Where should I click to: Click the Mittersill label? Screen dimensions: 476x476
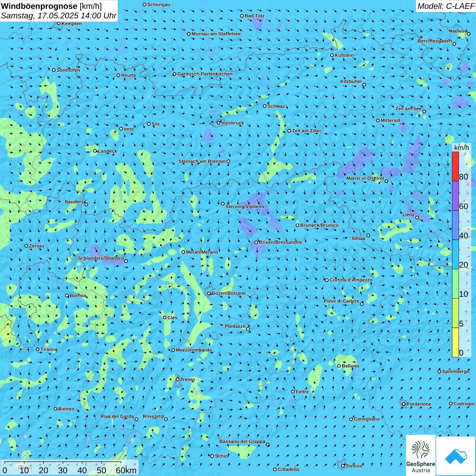pyautogui.click(x=390, y=120)
